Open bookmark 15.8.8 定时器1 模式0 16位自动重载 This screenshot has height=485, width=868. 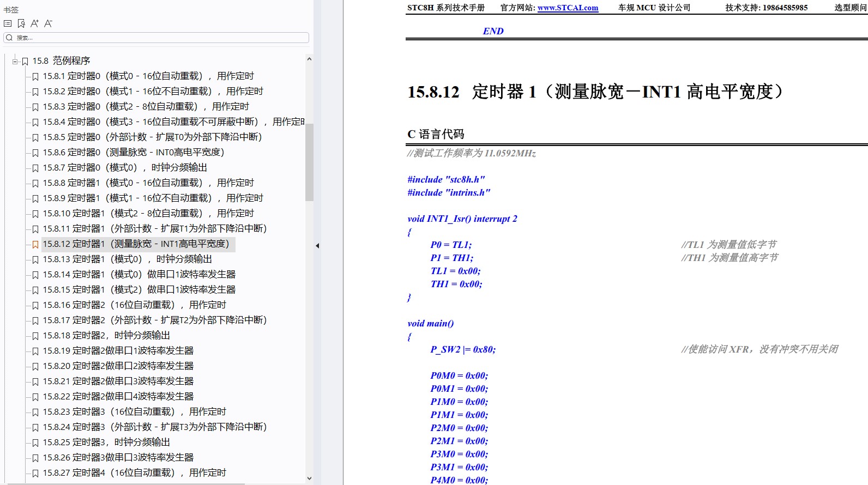click(x=148, y=183)
